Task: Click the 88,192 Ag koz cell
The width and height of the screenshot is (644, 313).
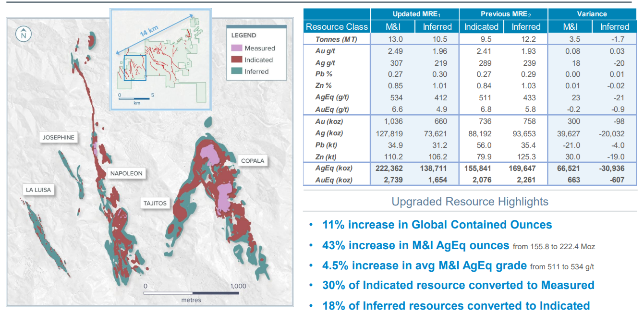Action: pos(481,133)
